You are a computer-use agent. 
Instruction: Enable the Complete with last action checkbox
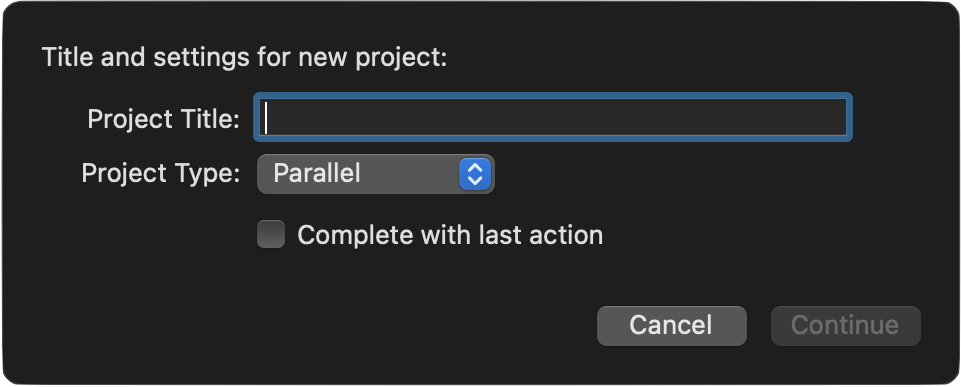(x=271, y=234)
